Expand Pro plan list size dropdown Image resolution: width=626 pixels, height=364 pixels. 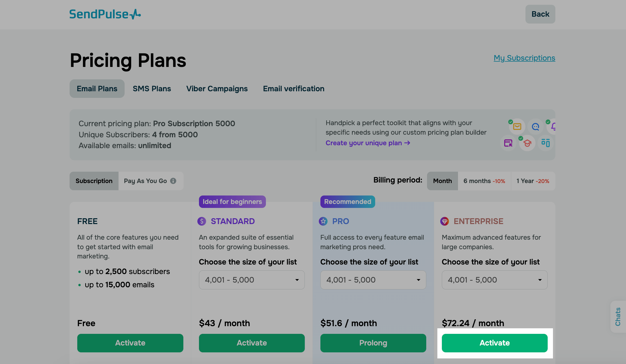[x=373, y=280]
